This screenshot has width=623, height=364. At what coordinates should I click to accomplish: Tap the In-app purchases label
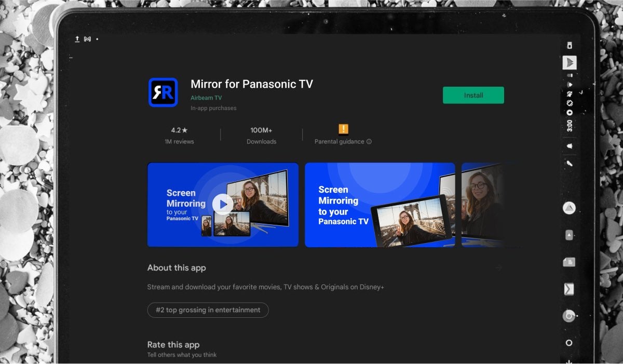coord(213,109)
